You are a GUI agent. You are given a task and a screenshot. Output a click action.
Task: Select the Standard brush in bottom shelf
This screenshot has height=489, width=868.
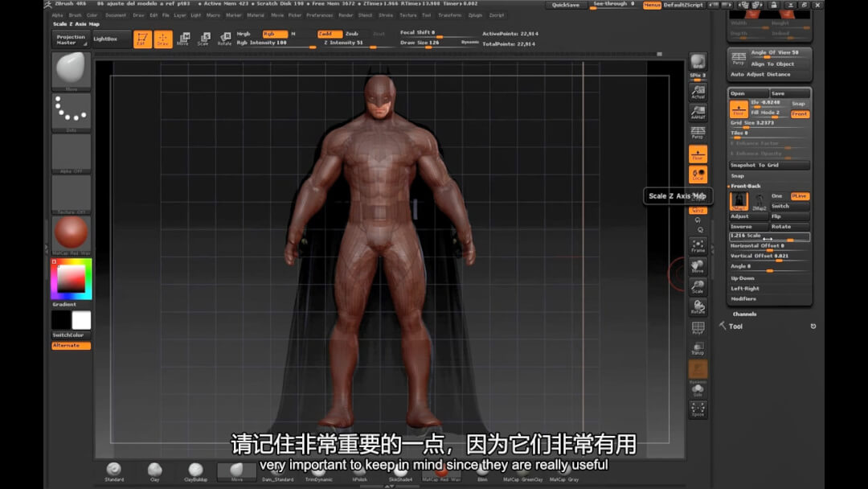(114, 472)
